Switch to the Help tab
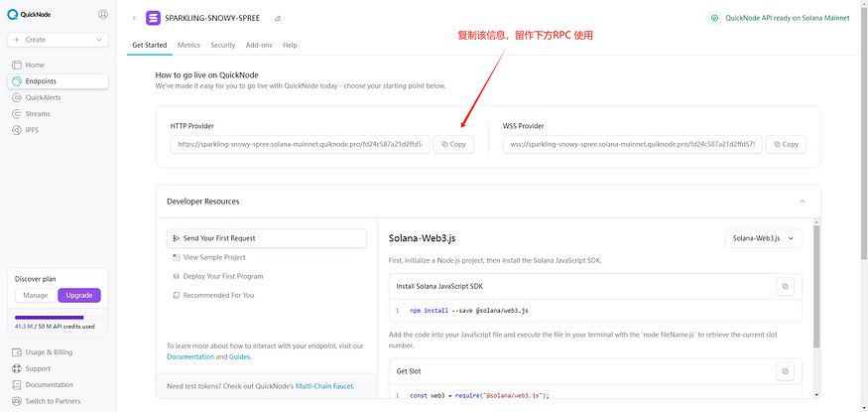This screenshot has height=412, width=868. click(x=290, y=46)
